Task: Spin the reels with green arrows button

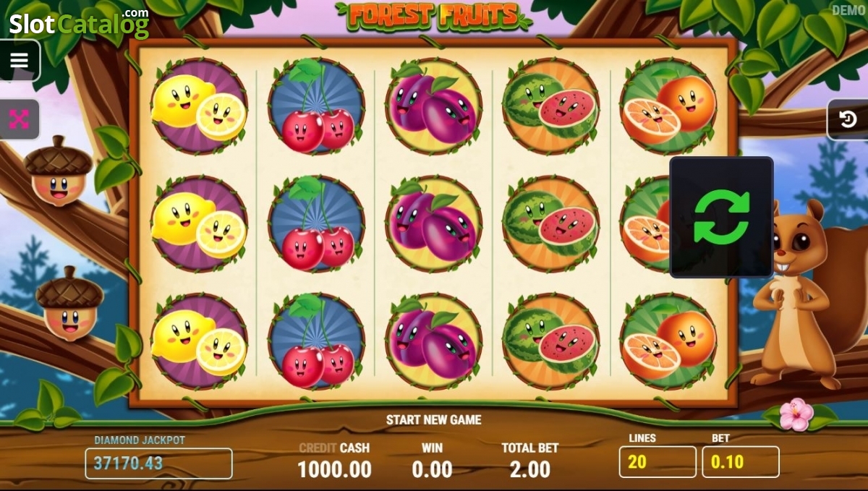Action: (721, 217)
